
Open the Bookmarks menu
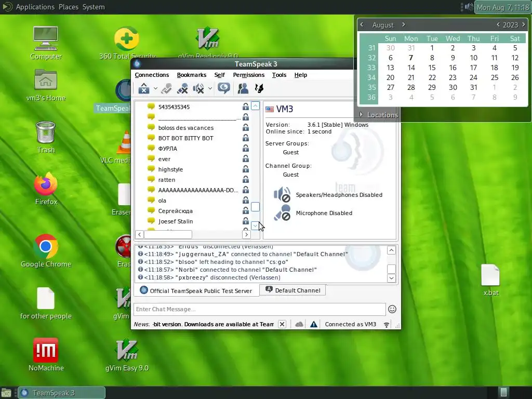[x=191, y=75]
